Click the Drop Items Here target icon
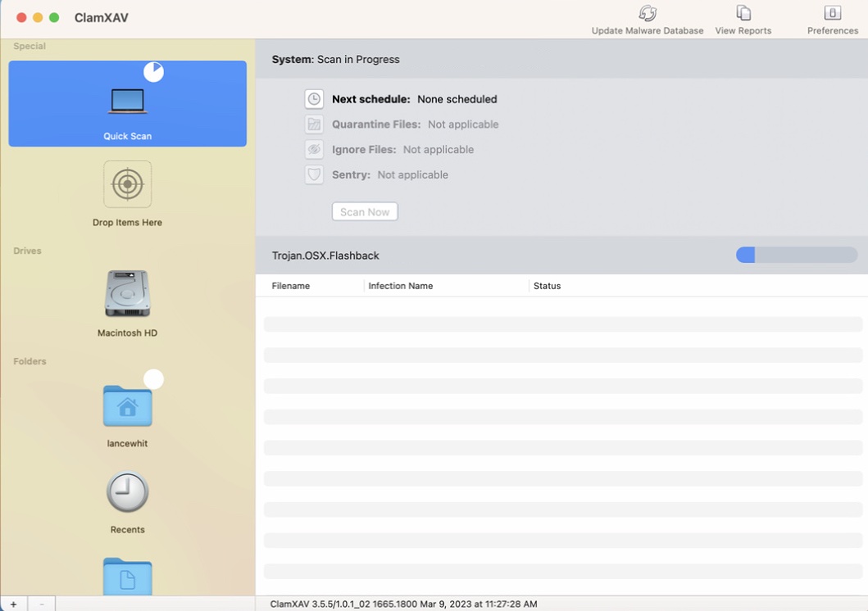This screenshot has height=611, width=868. pos(127,184)
